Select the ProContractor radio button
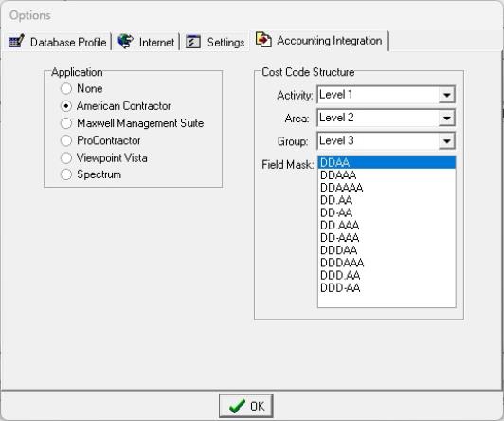Screen dimensions: 504x421 [66, 140]
